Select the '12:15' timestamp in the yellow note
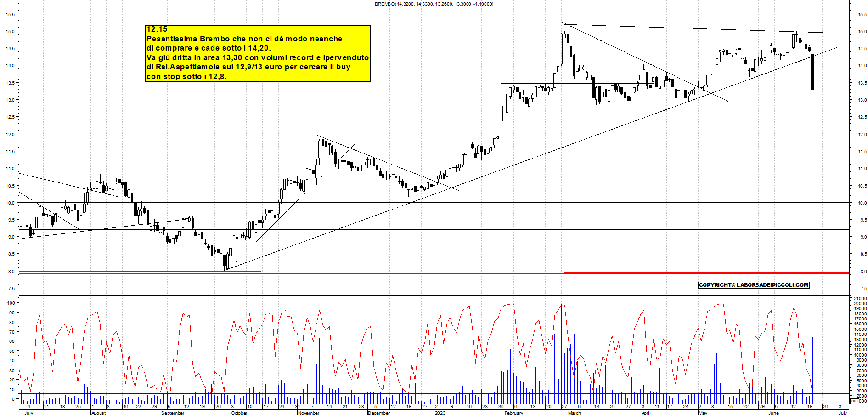This screenshot has width=868, height=415. click(157, 29)
